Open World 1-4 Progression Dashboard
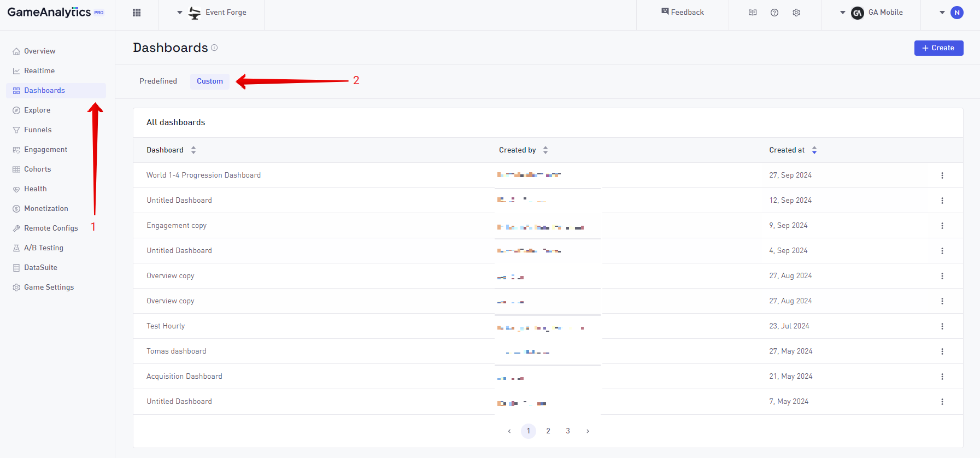This screenshot has height=458, width=980. click(203, 175)
